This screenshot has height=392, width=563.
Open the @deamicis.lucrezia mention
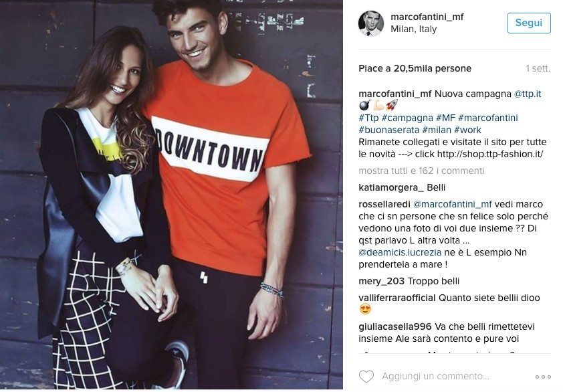(400, 253)
